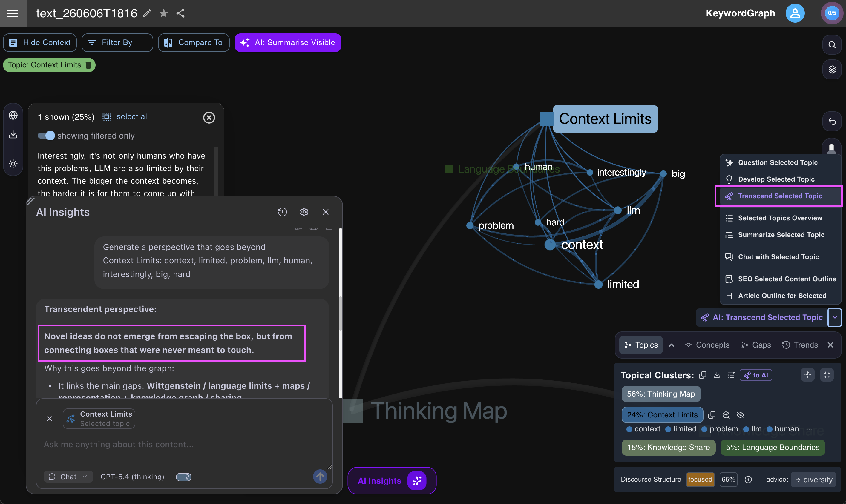Click AI: Transcend Selected Topic button
The image size is (846, 504).
click(761, 317)
